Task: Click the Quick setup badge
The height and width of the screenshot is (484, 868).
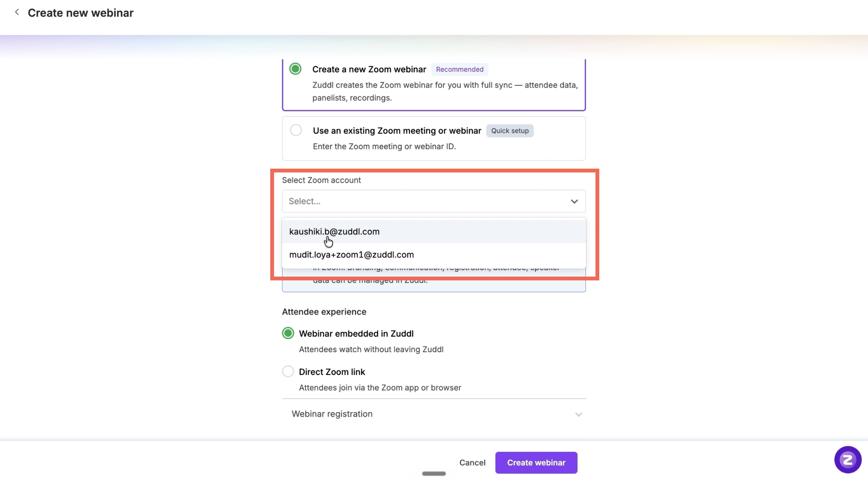Action: point(510,131)
